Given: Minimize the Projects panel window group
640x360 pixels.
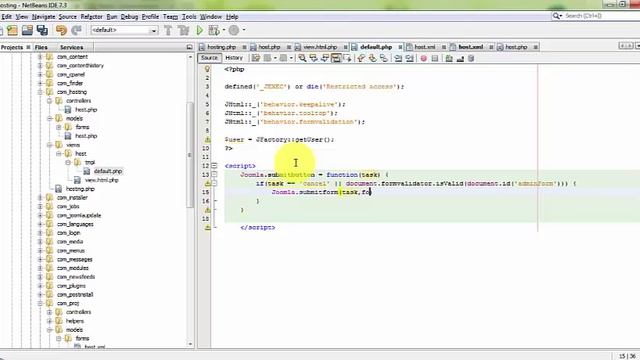Looking at the screenshot, I should point(189,47).
